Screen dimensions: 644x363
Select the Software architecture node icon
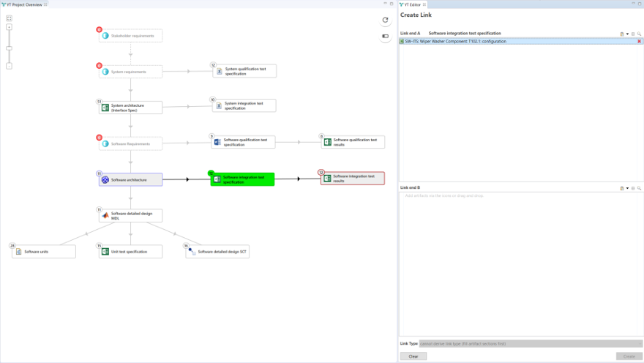pos(105,180)
